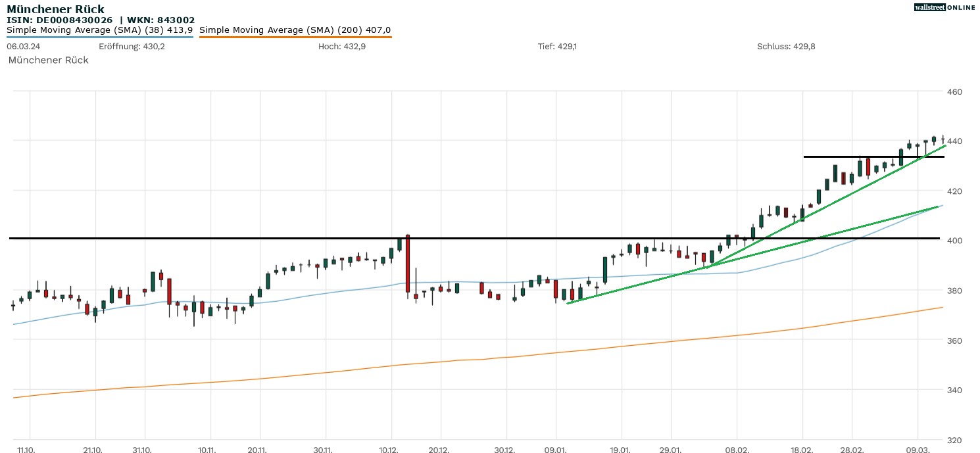This screenshot has width=980, height=453.
Task: Click the Schluss: 429,8 value
Action: [787, 47]
